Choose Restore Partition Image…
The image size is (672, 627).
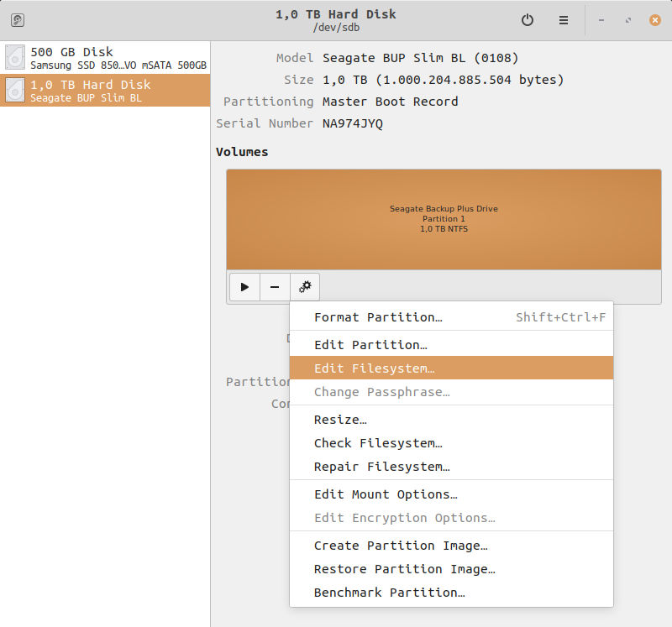pos(451,569)
